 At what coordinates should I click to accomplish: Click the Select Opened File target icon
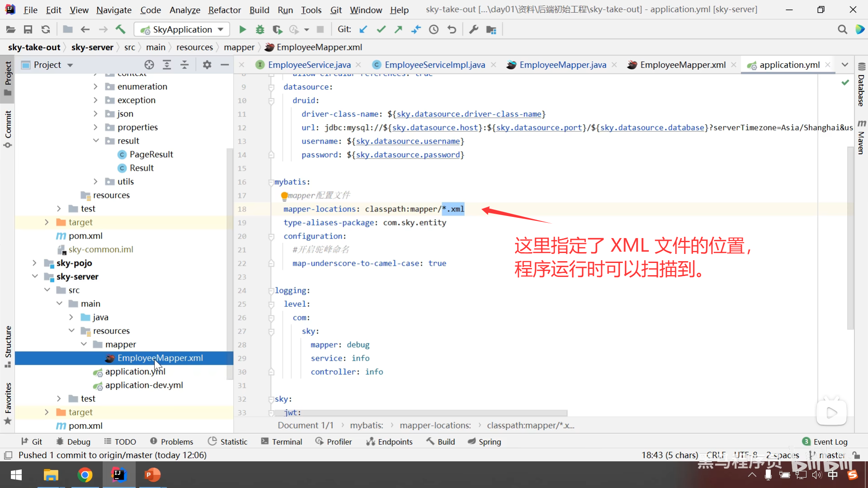tap(149, 65)
